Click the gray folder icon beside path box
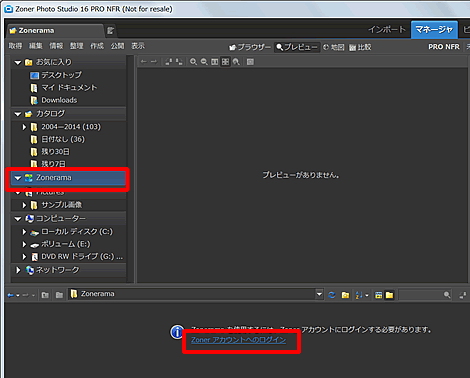 tap(59, 295)
